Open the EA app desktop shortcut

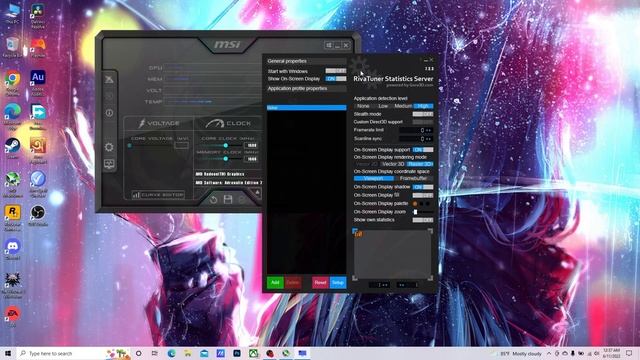pos(13,317)
